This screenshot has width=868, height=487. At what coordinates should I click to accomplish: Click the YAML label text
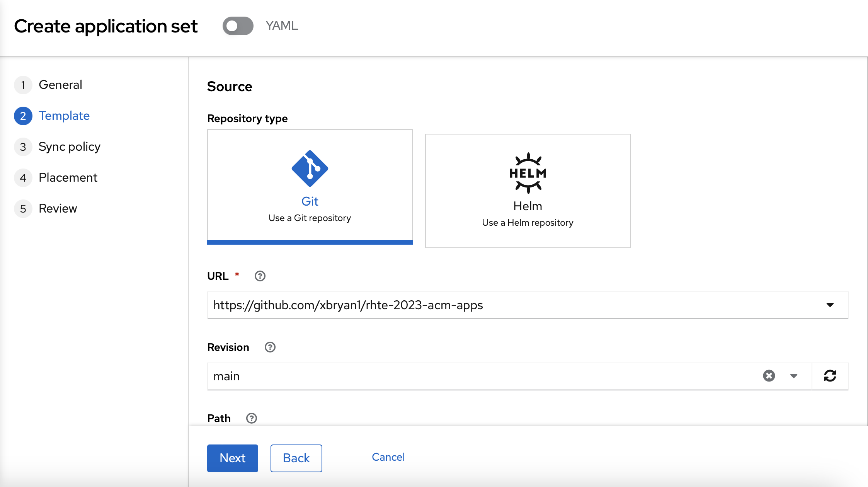click(282, 26)
